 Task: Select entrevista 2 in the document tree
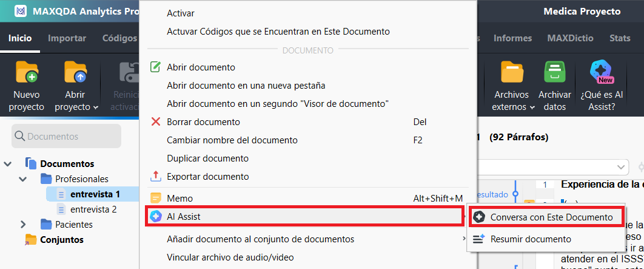[x=93, y=209]
